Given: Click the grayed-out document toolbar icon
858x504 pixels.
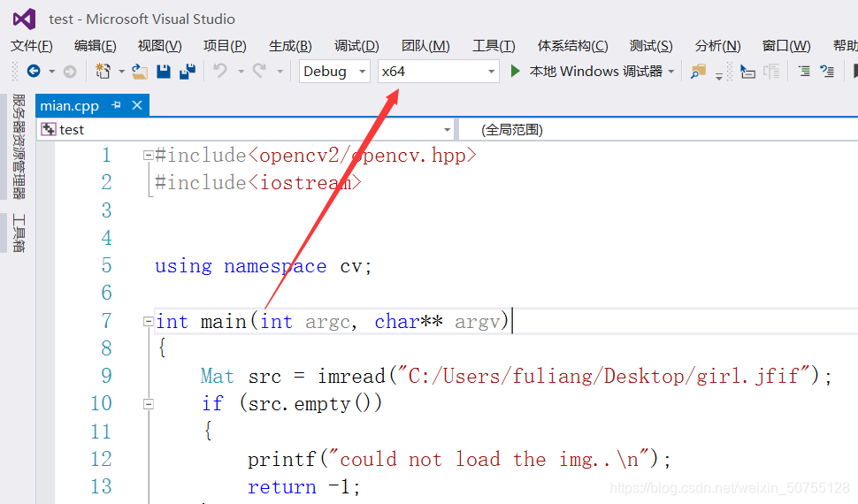Looking at the screenshot, I should 771,72.
